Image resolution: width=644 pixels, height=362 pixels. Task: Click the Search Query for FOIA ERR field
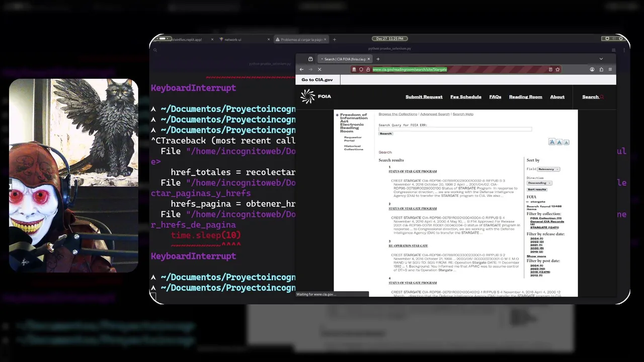pyautogui.click(x=455, y=129)
